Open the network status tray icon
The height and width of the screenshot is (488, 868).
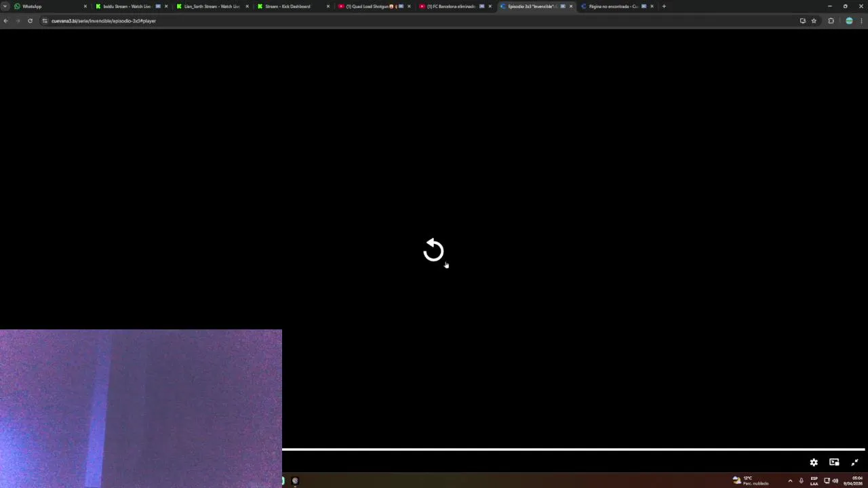point(827,481)
